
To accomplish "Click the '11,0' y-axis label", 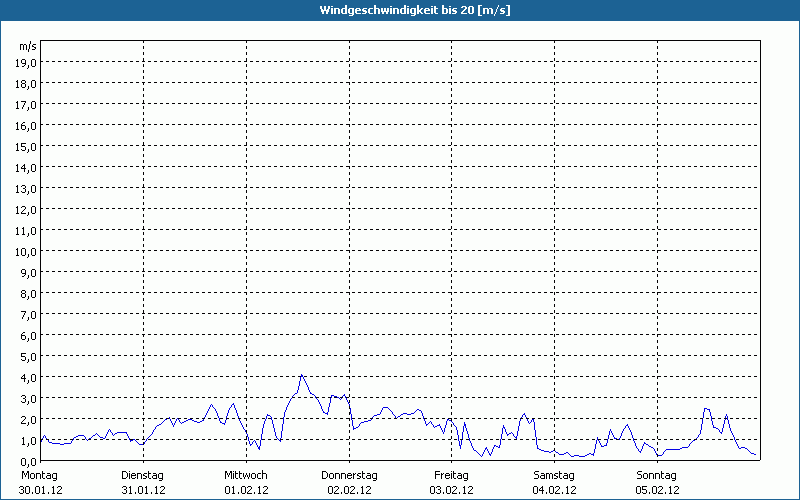I will pyautogui.click(x=26, y=231).
